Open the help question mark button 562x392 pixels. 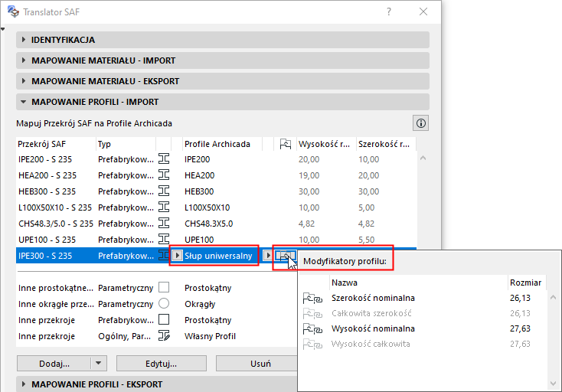pos(389,11)
